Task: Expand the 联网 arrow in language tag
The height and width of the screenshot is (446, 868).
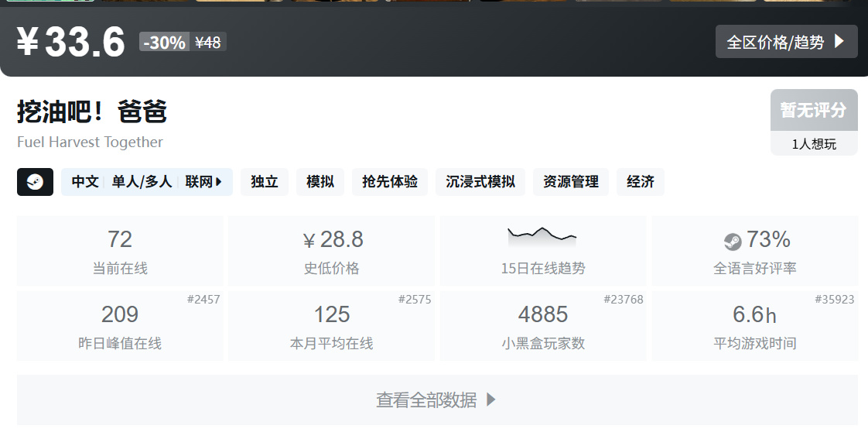Action: pos(219,182)
